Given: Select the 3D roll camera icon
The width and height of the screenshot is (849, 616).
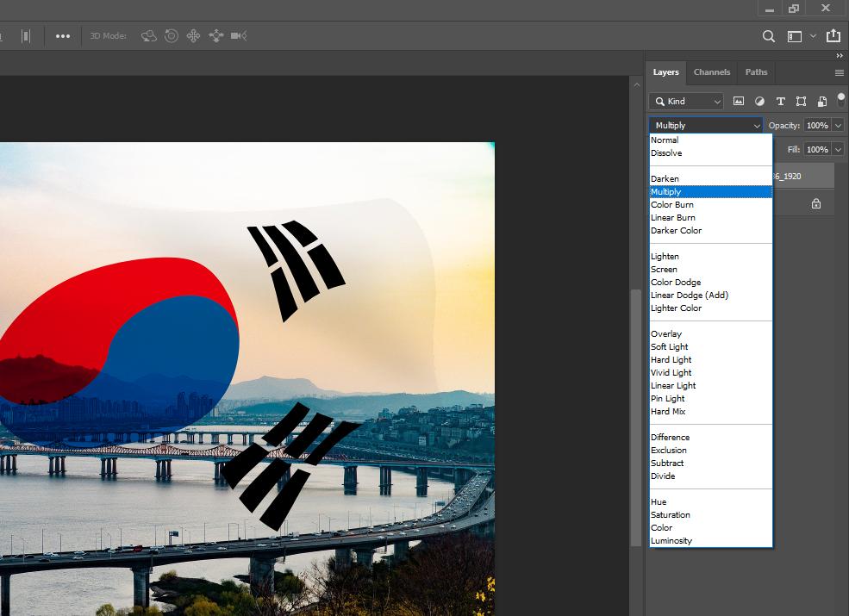Looking at the screenshot, I should point(172,36).
